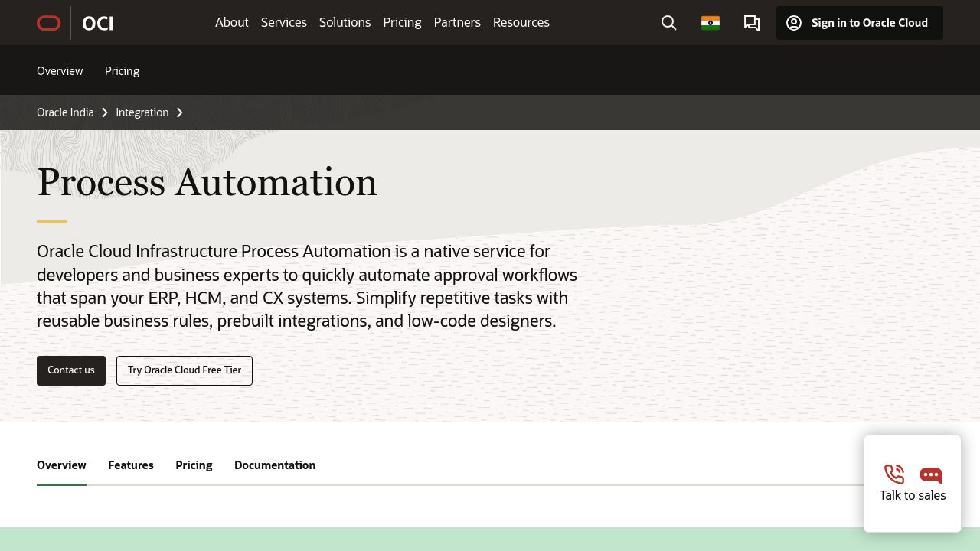
Task: Select the India flag country icon
Action: (710, 23)
